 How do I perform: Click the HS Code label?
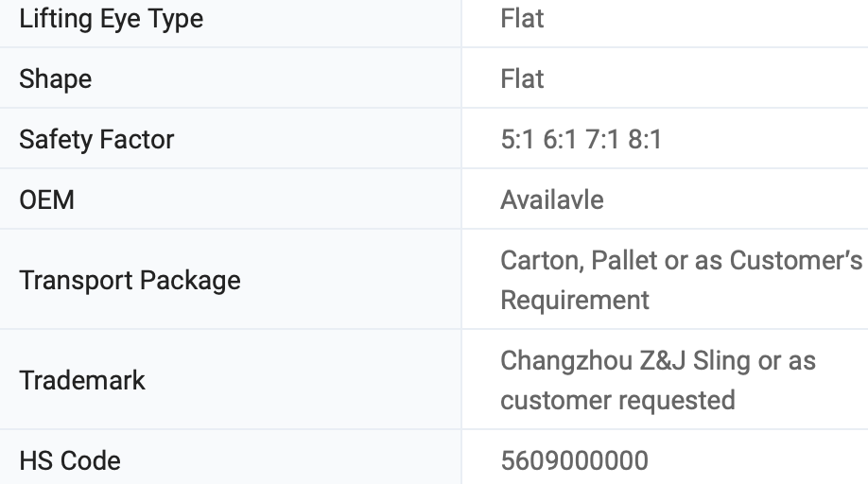(70, 460)
